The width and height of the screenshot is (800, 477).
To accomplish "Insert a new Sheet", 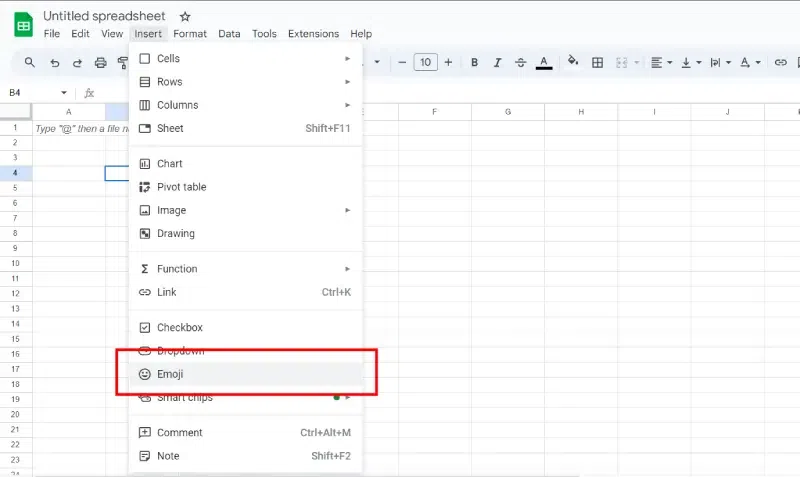I will (245, 129).
